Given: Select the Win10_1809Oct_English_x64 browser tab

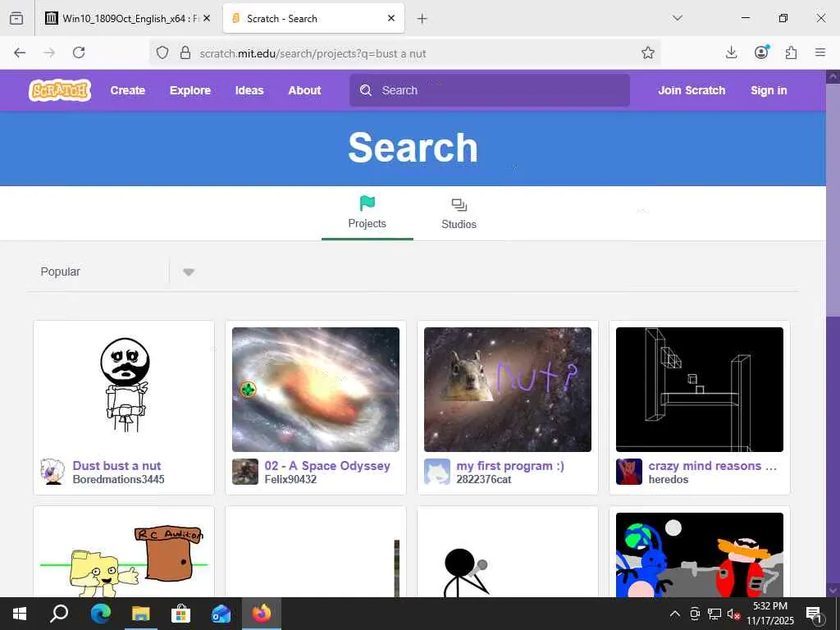Looking at the screenshot, I should coord(127,18).
